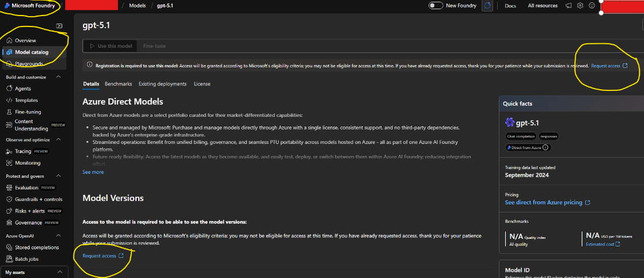Open the announcements megaphone icon

coord(569,6)
